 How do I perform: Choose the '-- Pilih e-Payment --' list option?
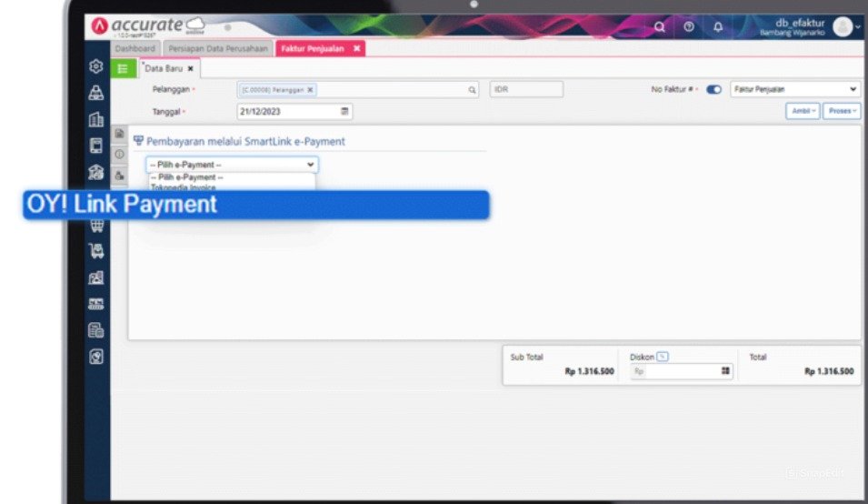187,177
